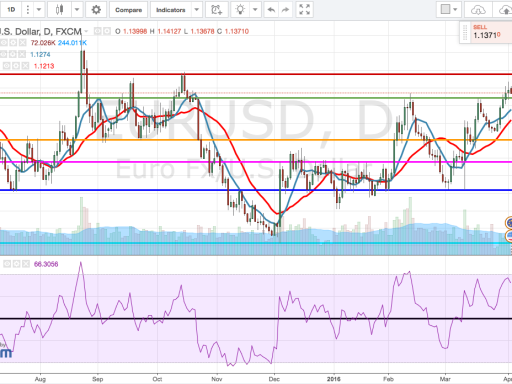
Task: Click the Feb label on time axis
Action: click(388, 379)
